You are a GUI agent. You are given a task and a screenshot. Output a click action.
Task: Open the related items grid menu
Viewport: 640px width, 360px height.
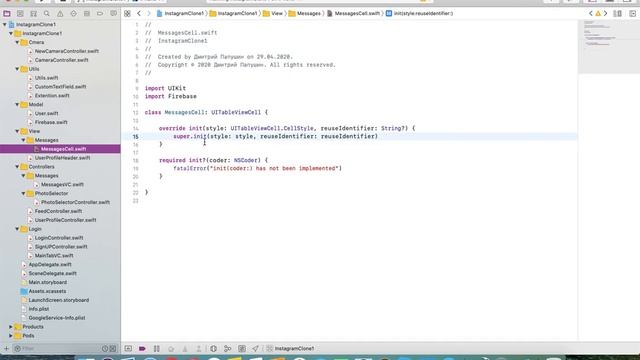[127, 13]
